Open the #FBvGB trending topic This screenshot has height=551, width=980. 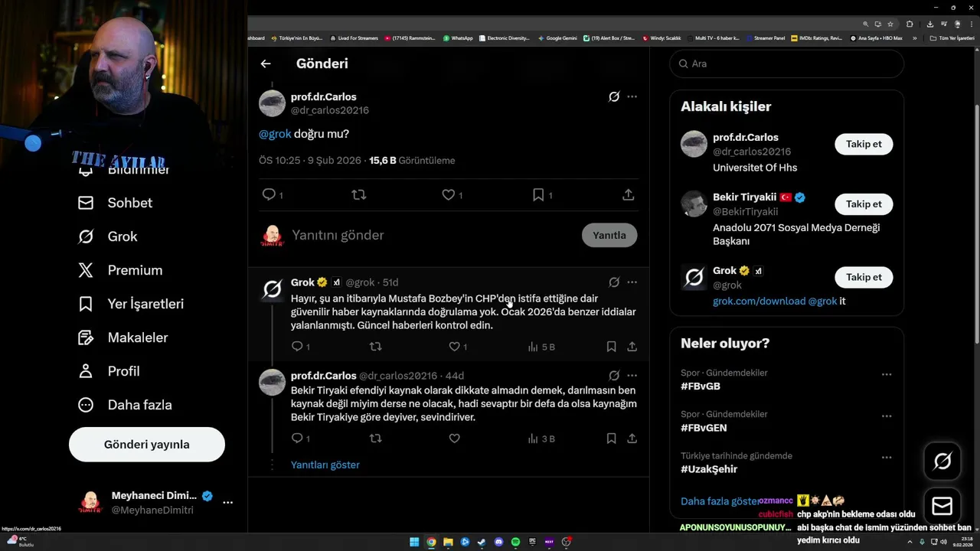pos(701,386)
